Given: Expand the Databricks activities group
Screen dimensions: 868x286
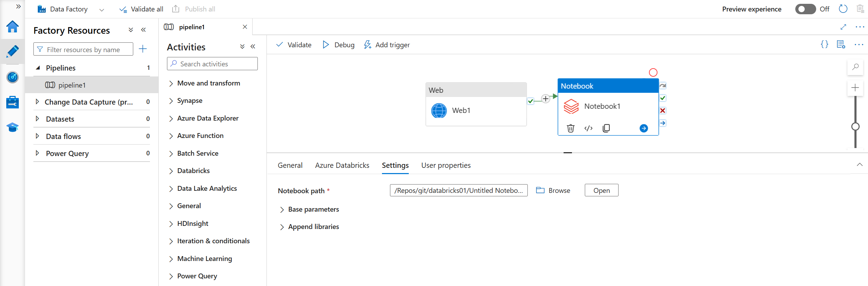Looking at the screenshot, I should [x=171, y=171].
